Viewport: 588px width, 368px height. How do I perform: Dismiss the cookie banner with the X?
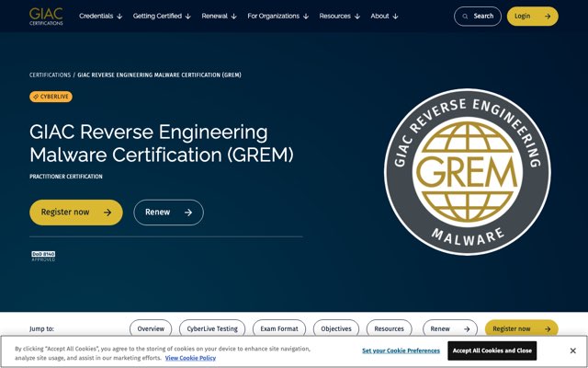click(572, 351)
